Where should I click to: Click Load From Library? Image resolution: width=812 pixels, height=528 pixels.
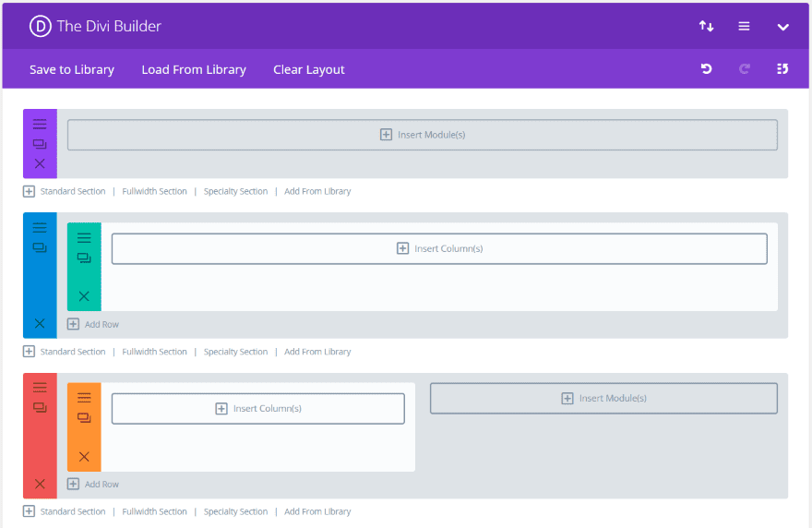194,69
